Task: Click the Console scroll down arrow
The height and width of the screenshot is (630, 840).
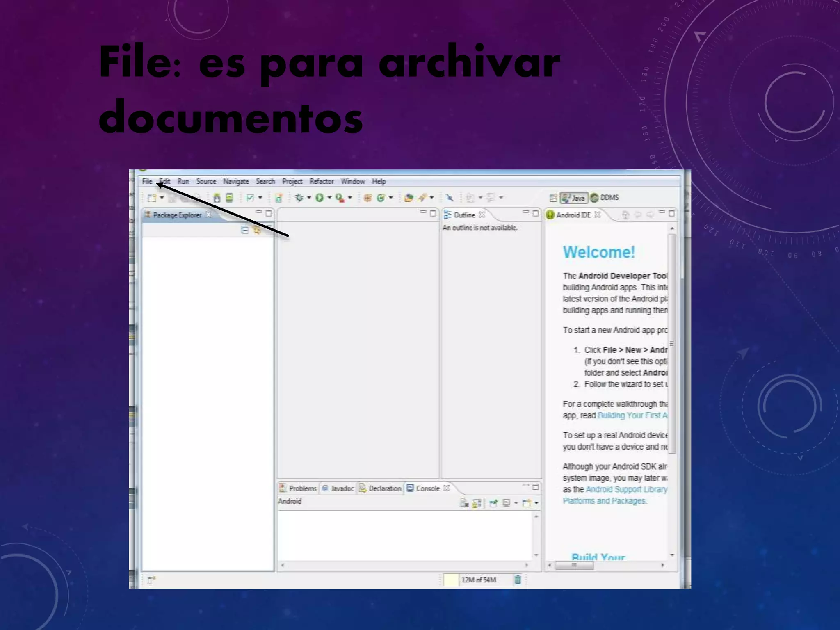Action: click(x=536, y=555)
